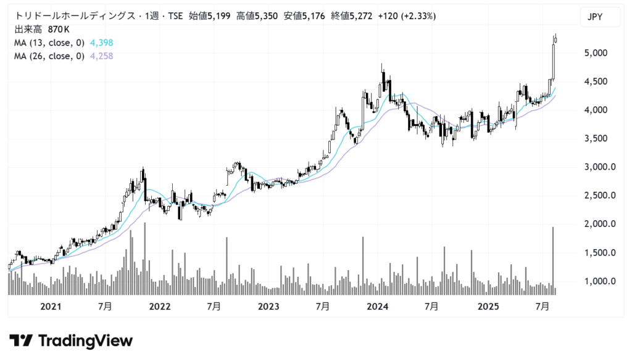Click the 終値5,272 close value
632x364 pixels.
click(351, 16)
